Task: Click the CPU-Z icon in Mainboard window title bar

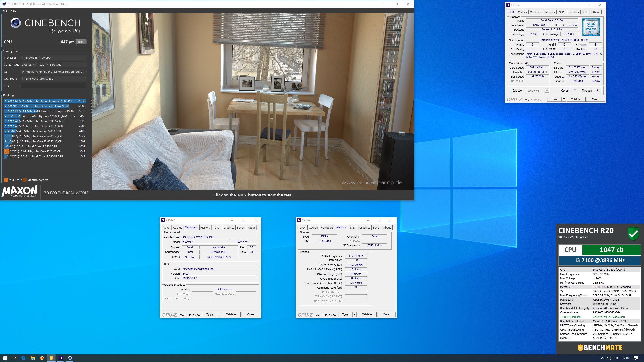Action: pyautogui.click(x=163, y=220)
